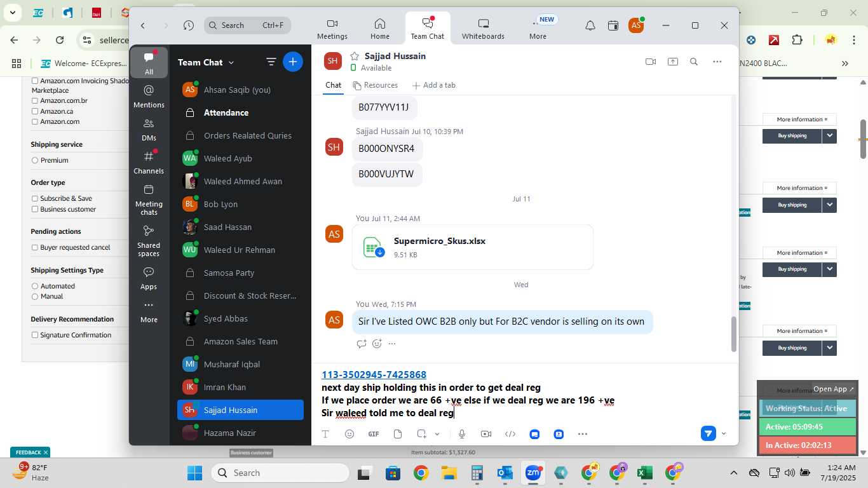Record an audio message
Screen dimensions: 868x488
(462, 434)
